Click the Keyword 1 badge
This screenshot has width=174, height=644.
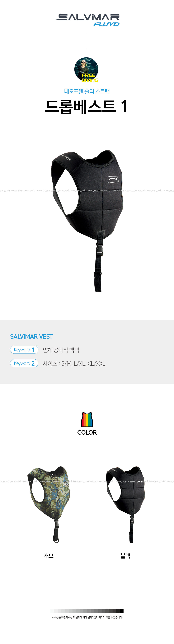[x=24, y=350]
